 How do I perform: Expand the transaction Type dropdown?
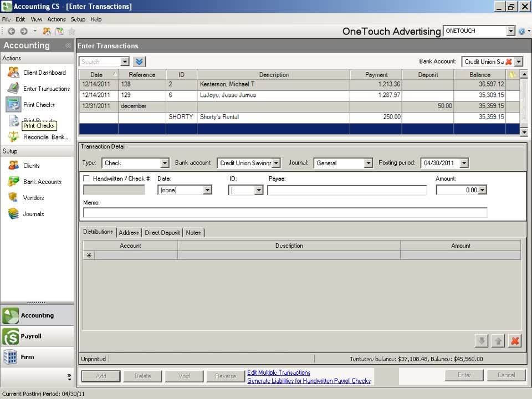tap(164, 163)
